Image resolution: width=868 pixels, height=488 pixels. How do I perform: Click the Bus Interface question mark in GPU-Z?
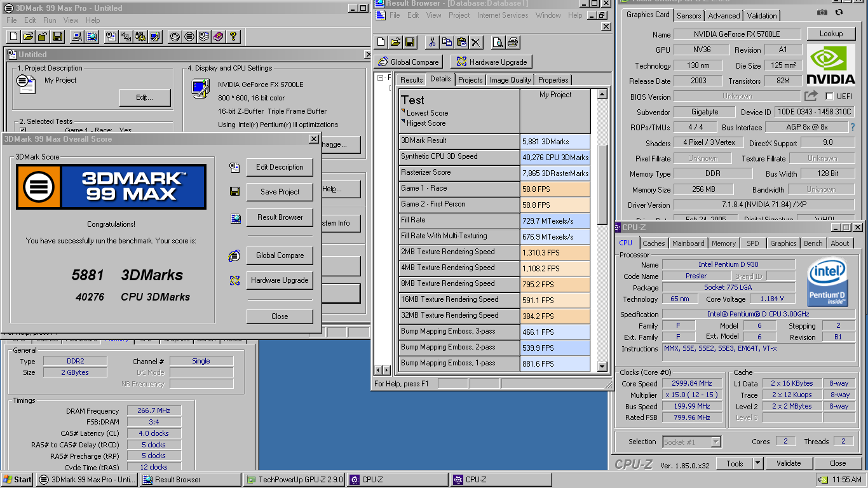coord(853,127)
